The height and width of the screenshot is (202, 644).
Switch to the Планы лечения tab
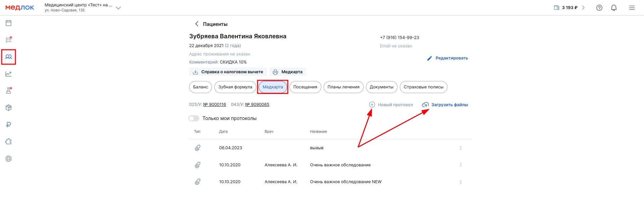point(343,87)
